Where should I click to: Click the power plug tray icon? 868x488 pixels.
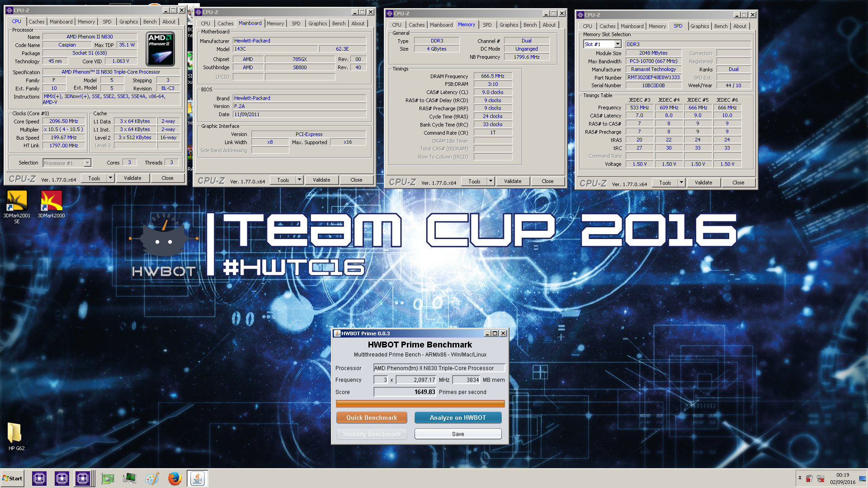tap(809, 478)
